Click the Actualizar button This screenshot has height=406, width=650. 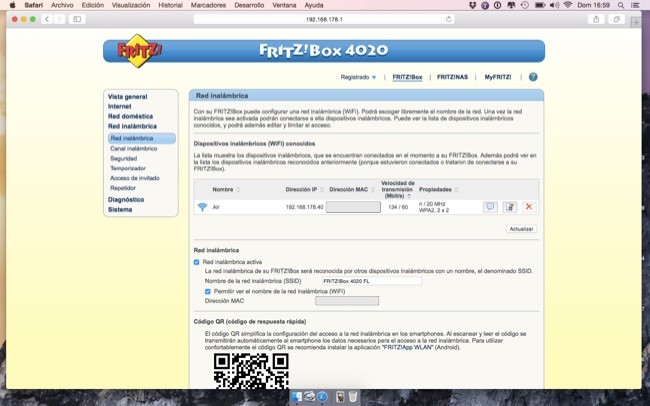point(521,229)
